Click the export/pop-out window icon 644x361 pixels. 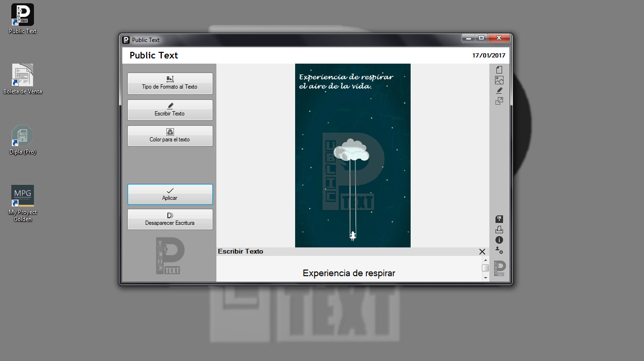tap(499, 101)
